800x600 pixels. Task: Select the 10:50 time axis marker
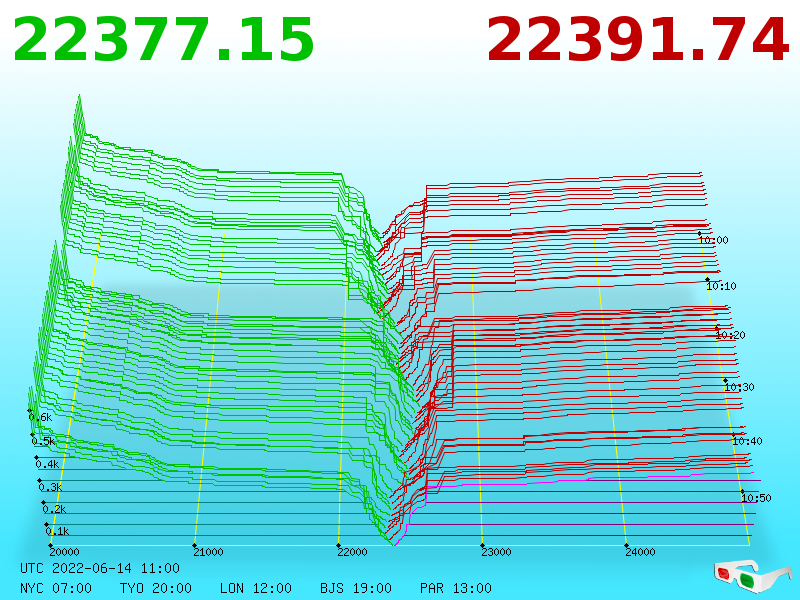(757, 498)
